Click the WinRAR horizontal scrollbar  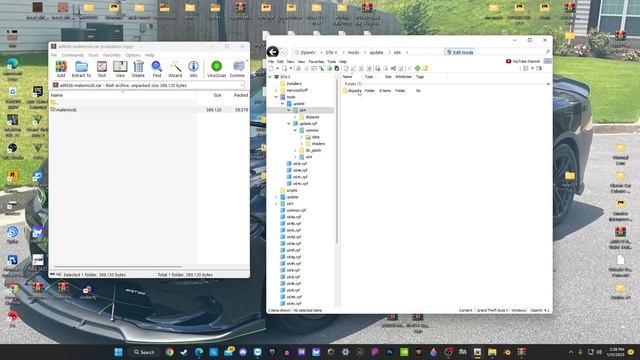(x=118, y=267)
